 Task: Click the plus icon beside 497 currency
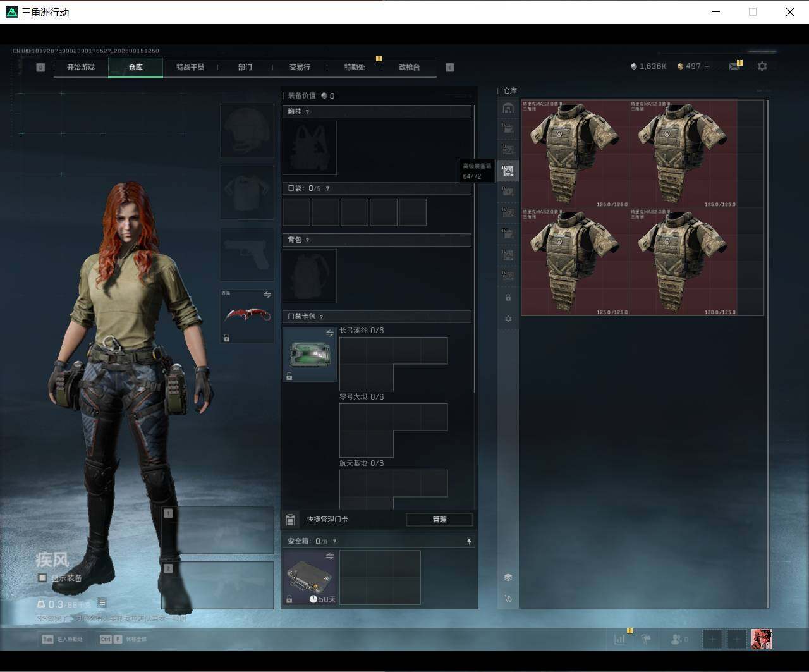tap(707, 66)
